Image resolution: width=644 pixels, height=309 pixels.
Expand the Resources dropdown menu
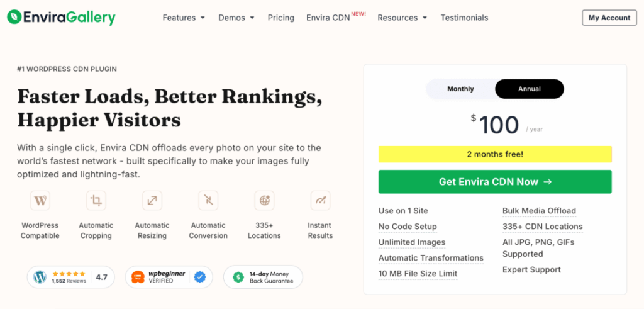(x=402, y=18)
